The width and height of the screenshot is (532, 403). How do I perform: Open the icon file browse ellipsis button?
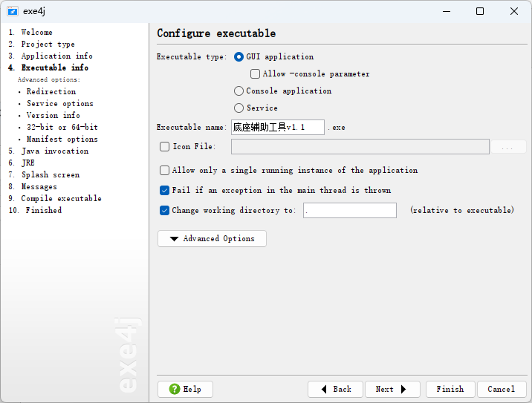(508, 147)
